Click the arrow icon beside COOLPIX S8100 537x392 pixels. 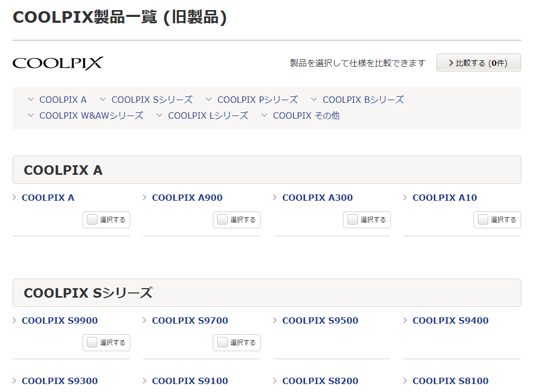405,381
